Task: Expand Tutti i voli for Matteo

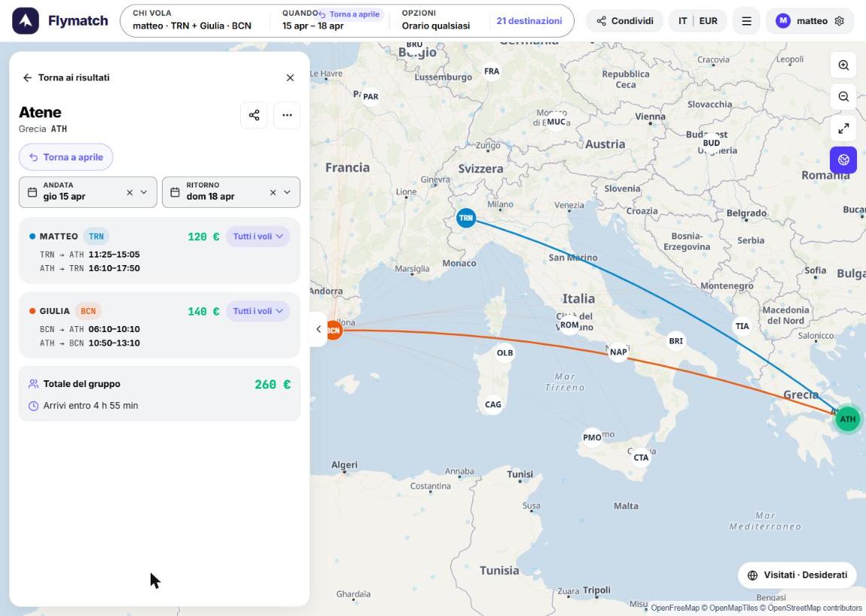Action: click(258, 236)
